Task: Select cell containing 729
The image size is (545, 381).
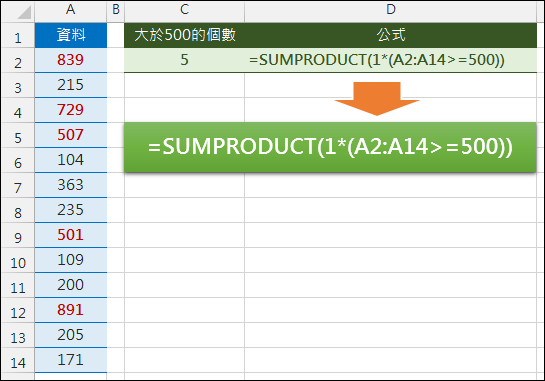Action: tap(71, 110)
